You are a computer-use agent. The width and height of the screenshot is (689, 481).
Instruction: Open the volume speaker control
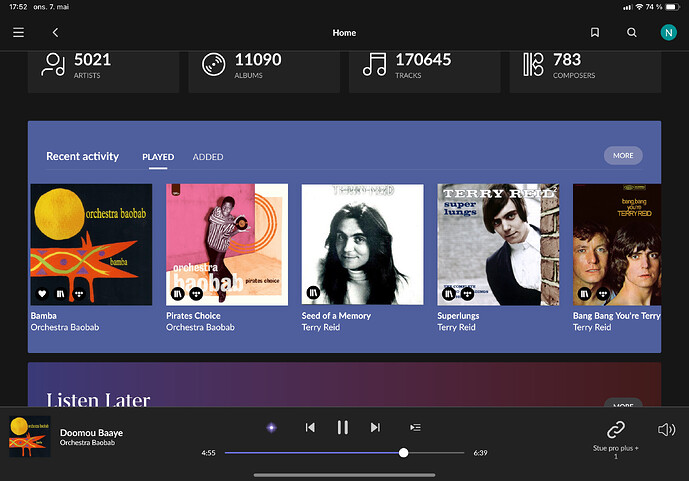(x=667, y=430)
